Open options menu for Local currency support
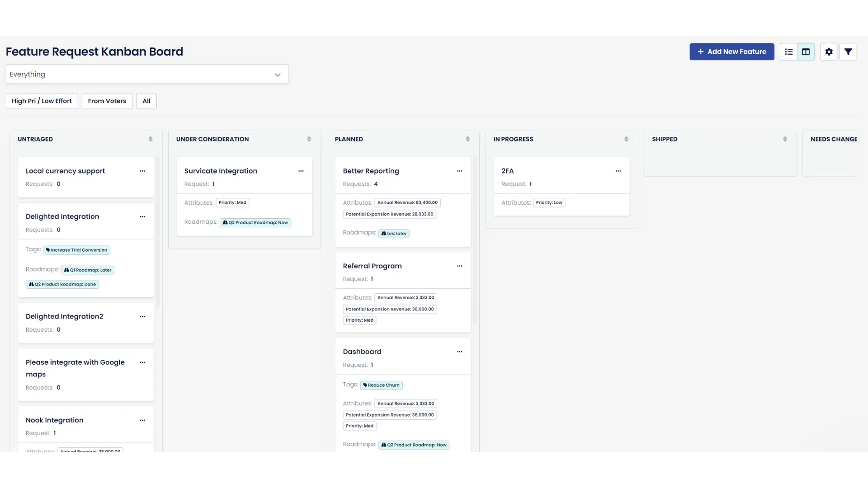This screenshot has height=488, width=868. click(x=142, y=171)
